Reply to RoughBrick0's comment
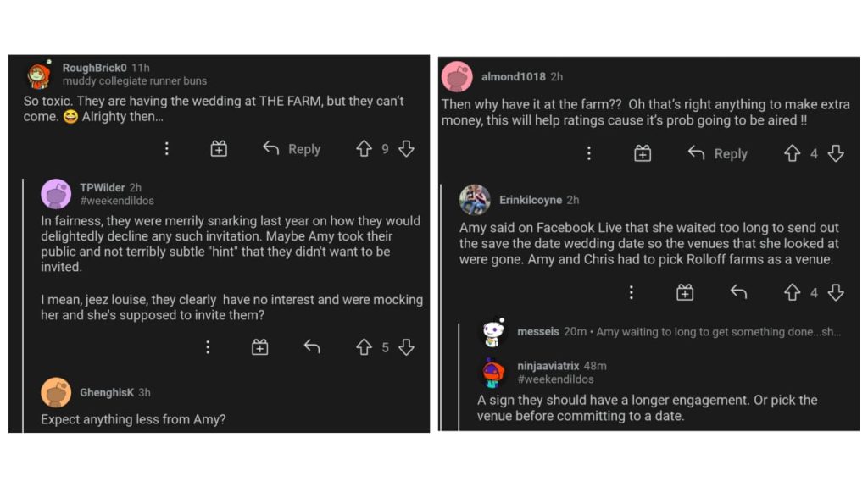The width and height of the screenshot is (868, 487). pos(292,149)
